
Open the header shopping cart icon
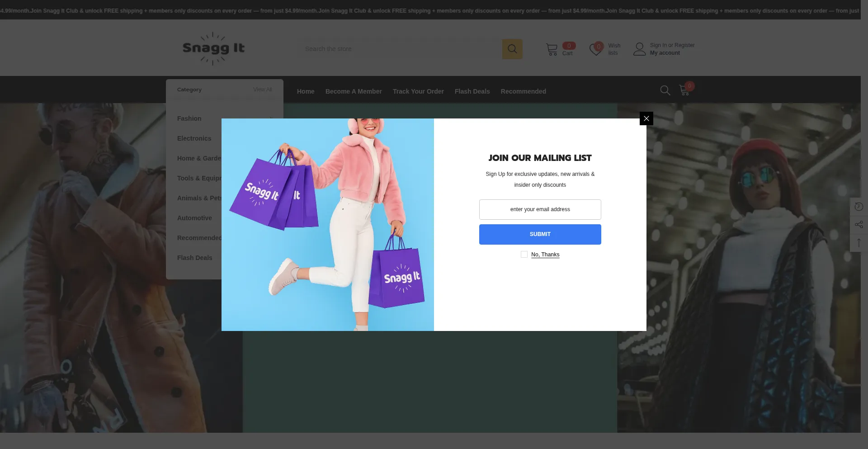[x=552, y=49]
